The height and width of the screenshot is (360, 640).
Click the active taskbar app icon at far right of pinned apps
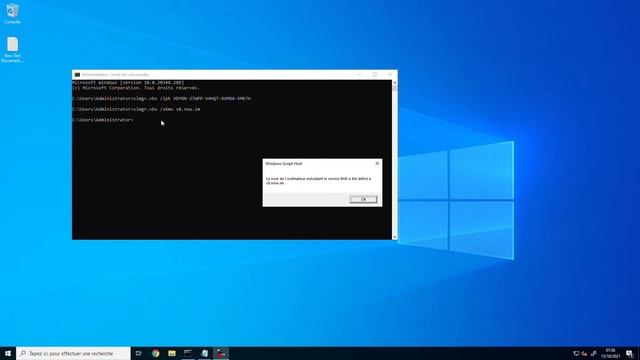(x=221, y=353)
